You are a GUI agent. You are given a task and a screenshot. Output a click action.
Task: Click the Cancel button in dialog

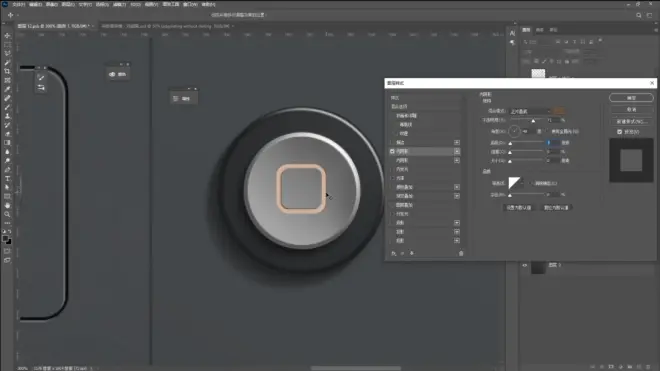coord(631,109)
